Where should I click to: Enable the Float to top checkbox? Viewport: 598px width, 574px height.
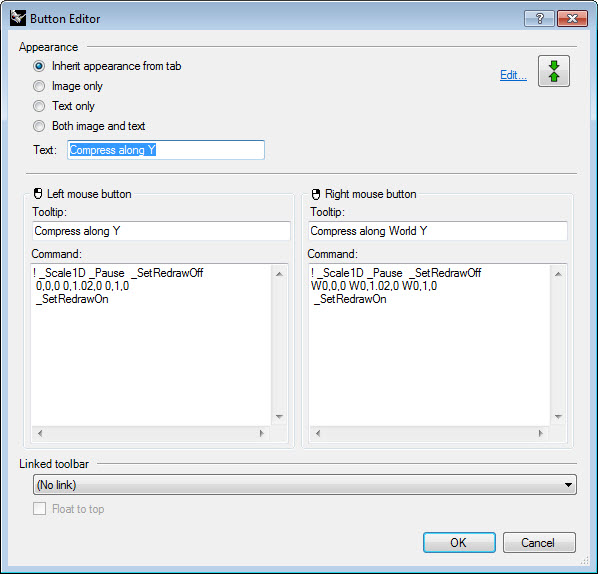(x=39, y=509)
